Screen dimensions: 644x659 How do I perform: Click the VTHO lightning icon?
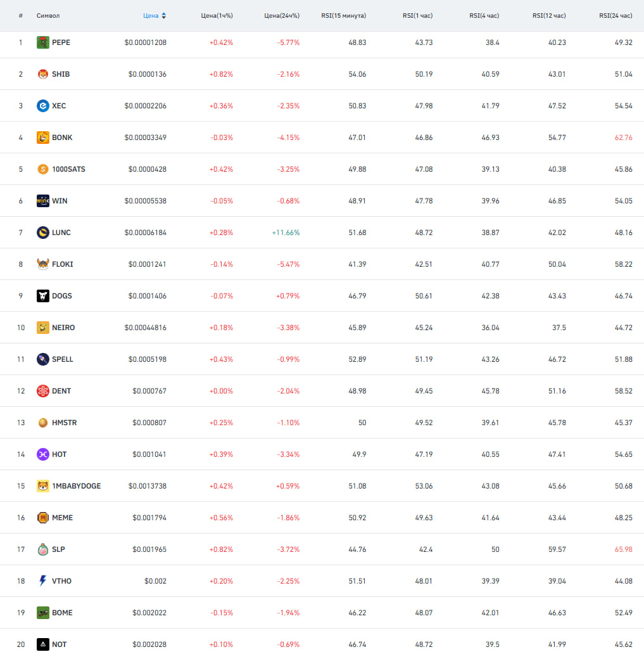tap(43, 581)
